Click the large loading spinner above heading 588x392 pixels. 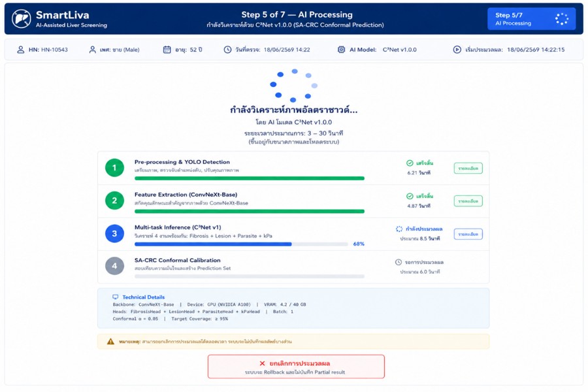coord(293,86)
